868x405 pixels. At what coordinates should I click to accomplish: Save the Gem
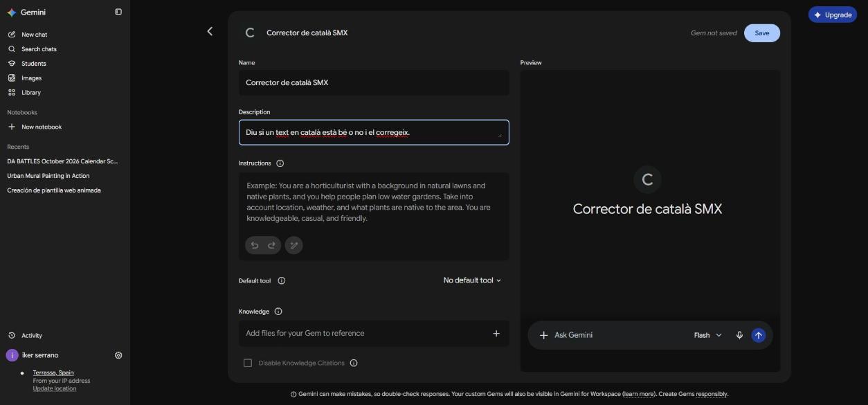click(762, 33)
